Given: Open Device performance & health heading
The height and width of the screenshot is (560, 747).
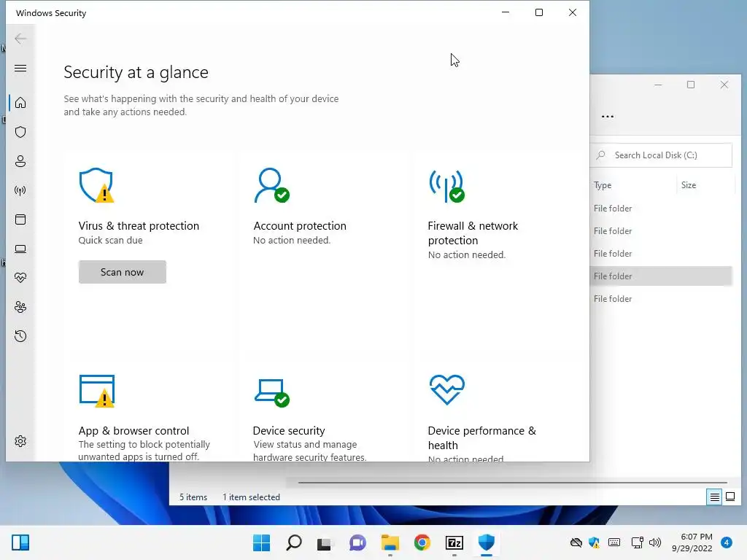Looking at the screenshot, I should click(481, 437).
